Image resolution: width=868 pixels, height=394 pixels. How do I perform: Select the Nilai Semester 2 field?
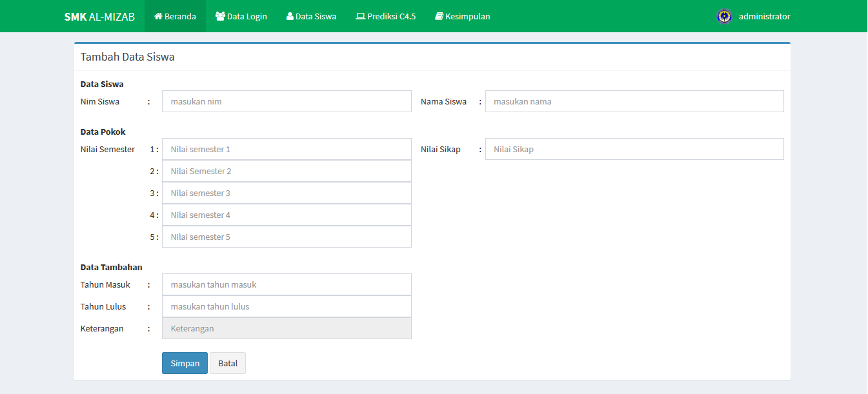tap(287, 171)
